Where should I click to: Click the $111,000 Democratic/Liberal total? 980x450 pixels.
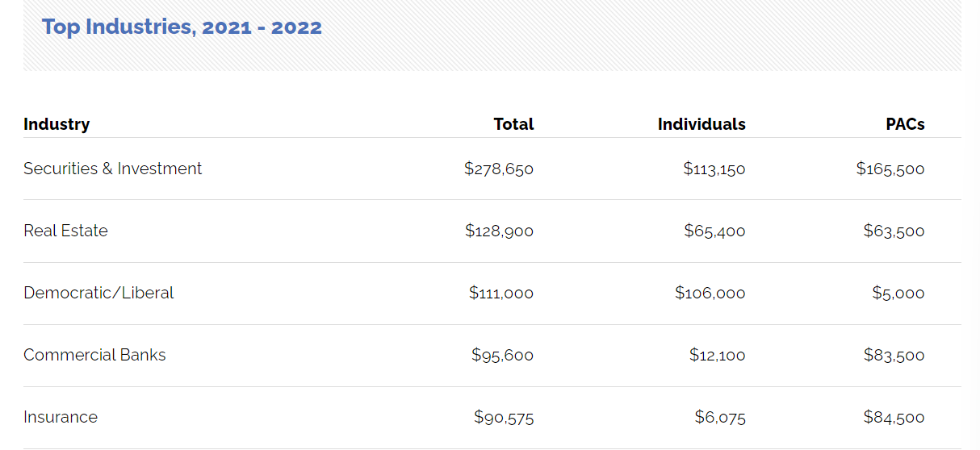pos(500,293)
